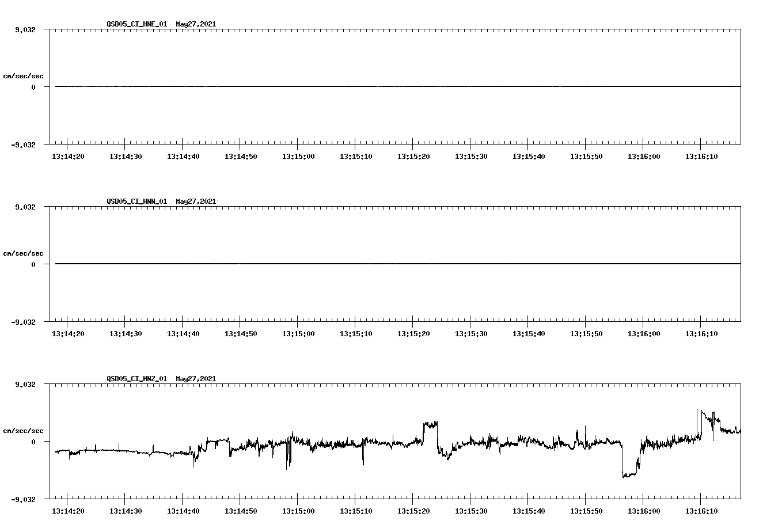Image resolution: width=782 pixels, height=532 pixels.
Task: Click the cm/sec/sec label of HNZ plot
Action: pos(23,430)
